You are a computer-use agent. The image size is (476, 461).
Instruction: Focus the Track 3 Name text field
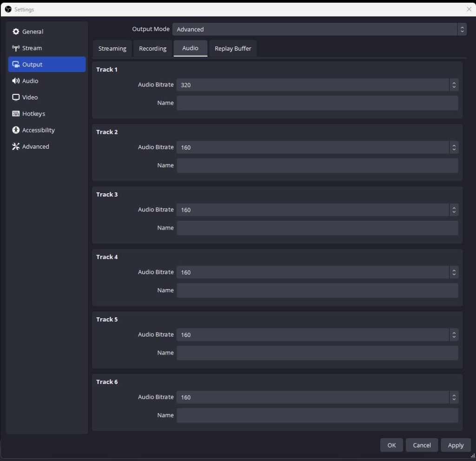point(317,228)
